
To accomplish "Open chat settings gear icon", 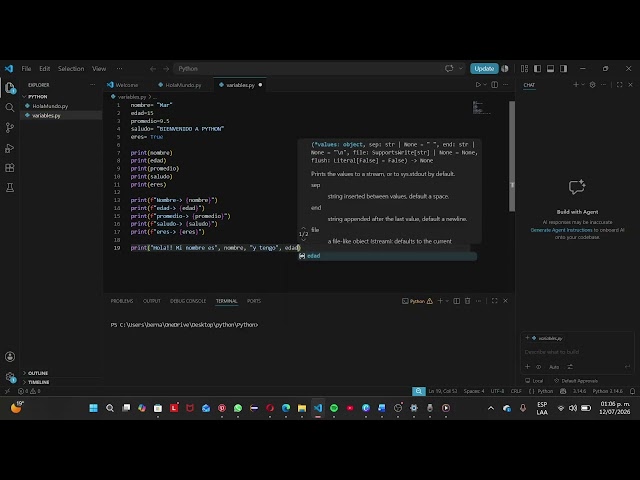I will click(x=592, y=84).
